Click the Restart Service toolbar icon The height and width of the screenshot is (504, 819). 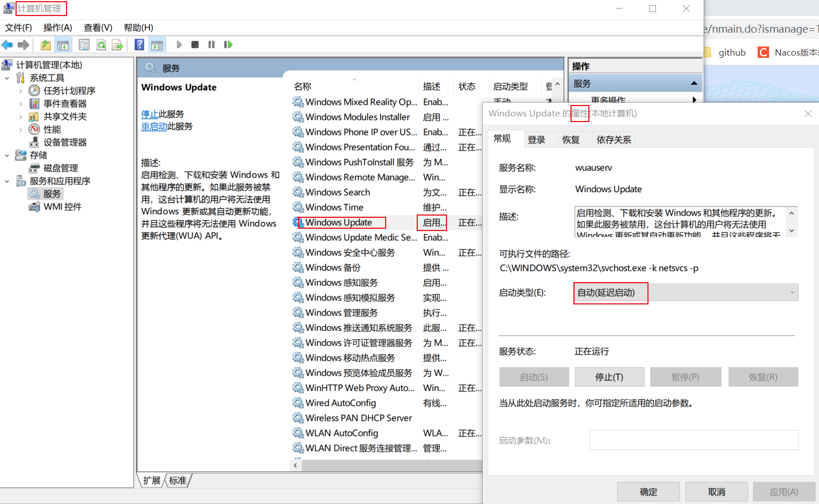(x=228, y=45)
